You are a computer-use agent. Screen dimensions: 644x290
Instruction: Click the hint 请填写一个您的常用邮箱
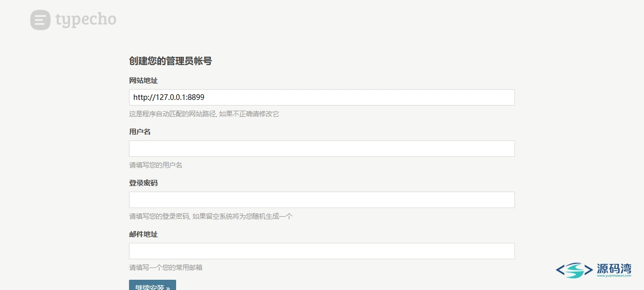tap(166, 267)
